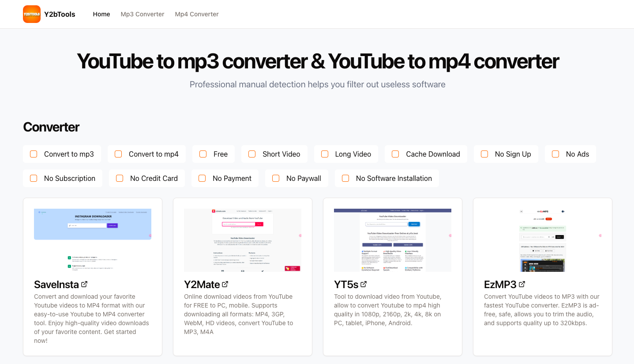
Task: Click the SaveInsta description text
Action: click(x=92, y=319)
